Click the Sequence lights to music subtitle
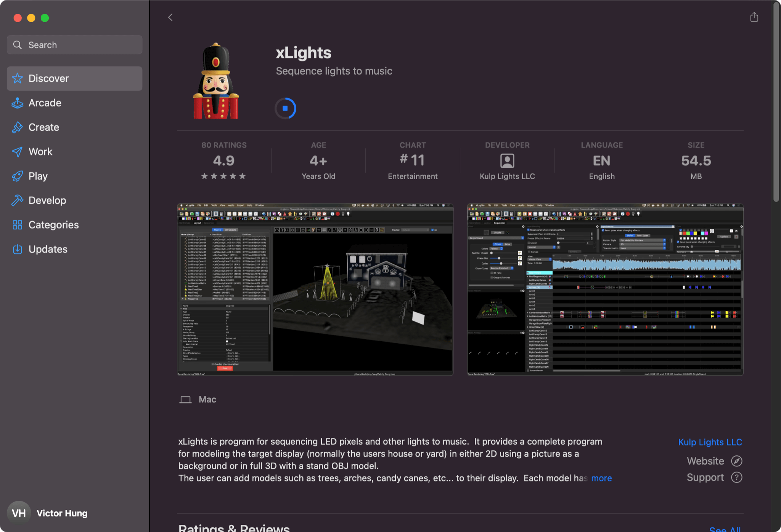Image resolution: width=781 pixels, height=532 pixels. click(x=334, y=71)
